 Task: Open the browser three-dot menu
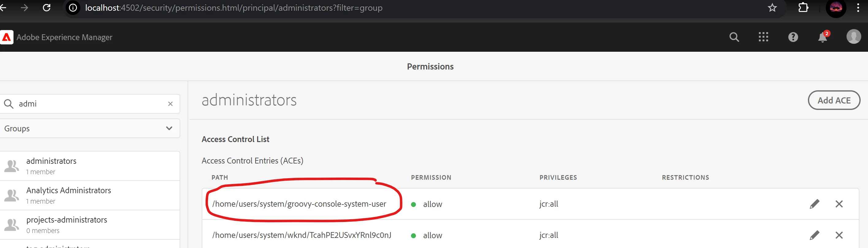(858, 7)
